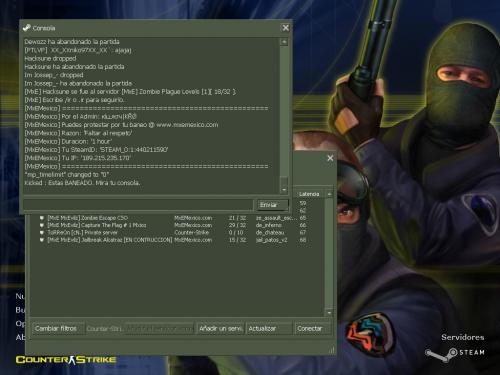Viewport: 500px width, 375px height.
Task: Close the Consola window
Action: [286, 28]
